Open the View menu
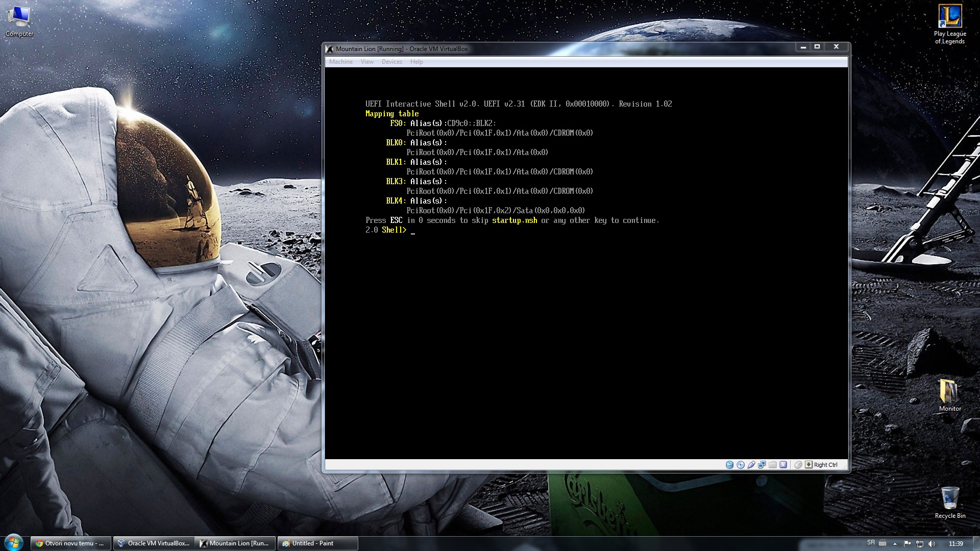 [x=367, y=62]
